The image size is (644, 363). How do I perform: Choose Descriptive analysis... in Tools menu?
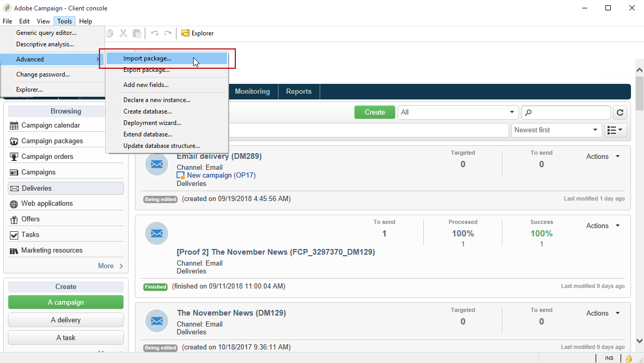pos(52,44)
